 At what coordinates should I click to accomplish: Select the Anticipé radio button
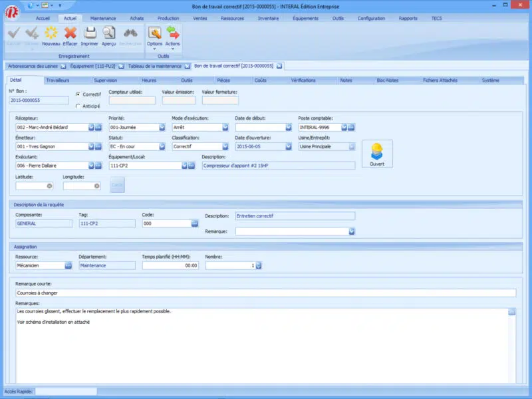(78, 106)
